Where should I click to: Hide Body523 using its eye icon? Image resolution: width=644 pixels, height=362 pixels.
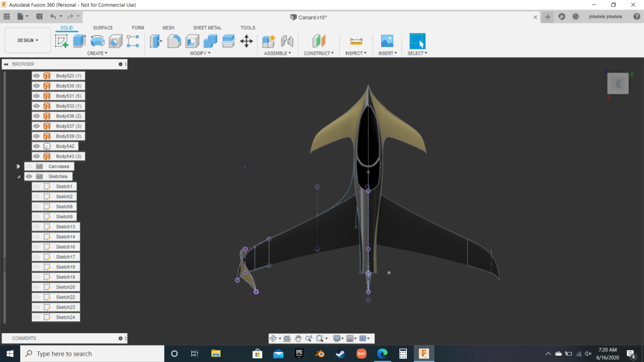click(36, 75)
